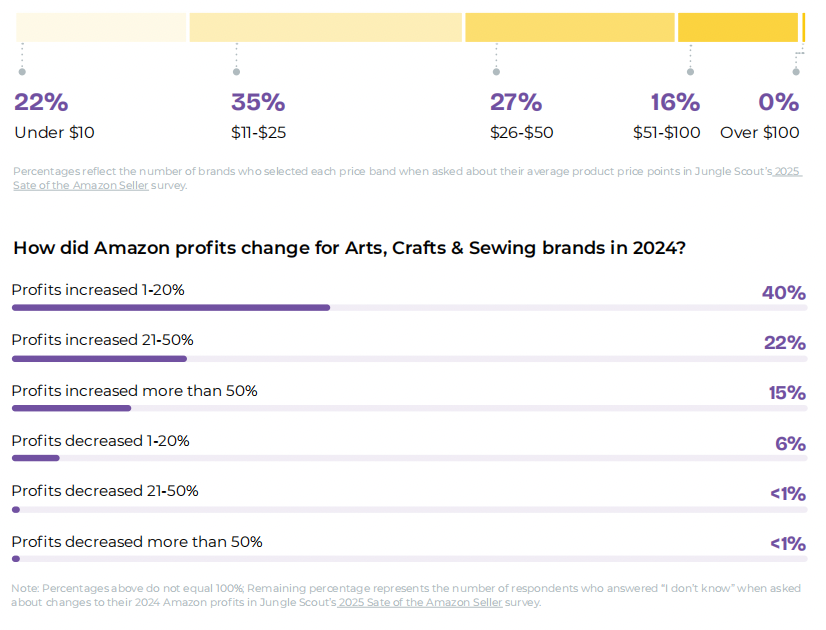This screenshot has width=826, height=630.
Task: Click the 'Profits decreased 21-50%' bar dot
Action: click(16, 509)
